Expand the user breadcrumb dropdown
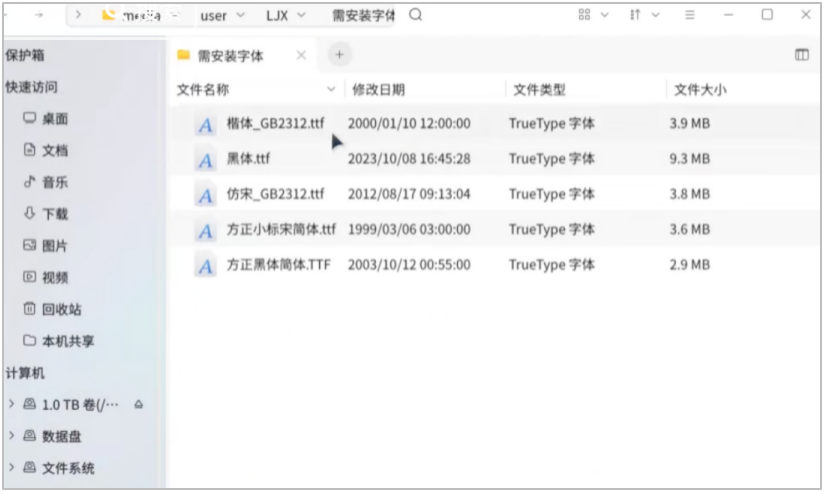Viewport: 826px width, 494px height. point(240,16)
